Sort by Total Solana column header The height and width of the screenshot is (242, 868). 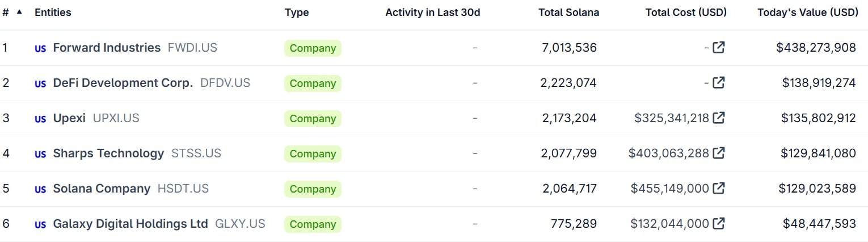pos(568,12)
